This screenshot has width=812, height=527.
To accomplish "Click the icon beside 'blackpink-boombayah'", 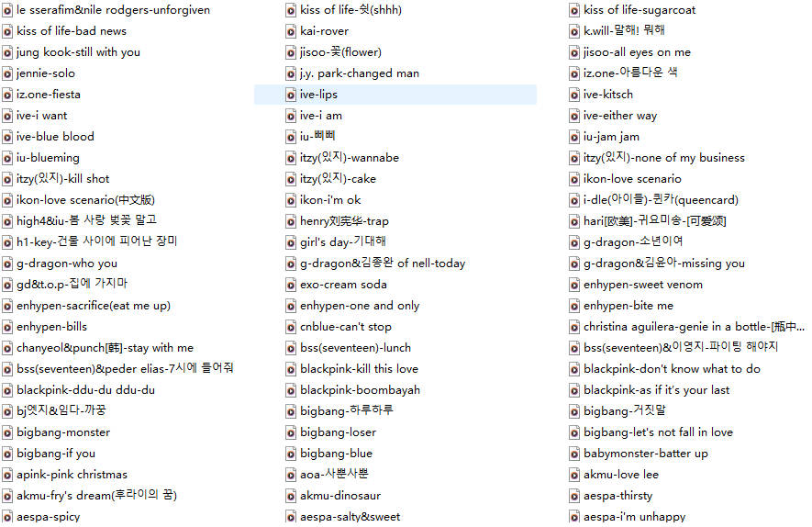I will pos(291,390).
